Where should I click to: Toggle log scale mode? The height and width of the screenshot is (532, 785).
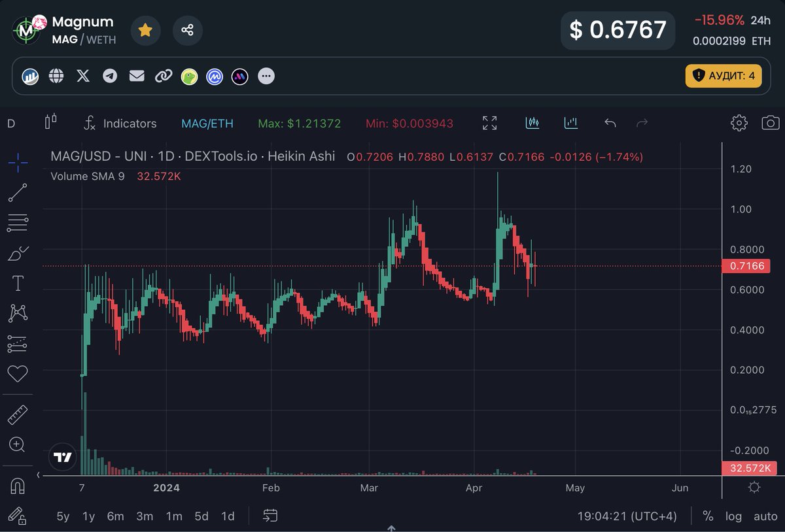pyautogui.click(x=733, y=516)
